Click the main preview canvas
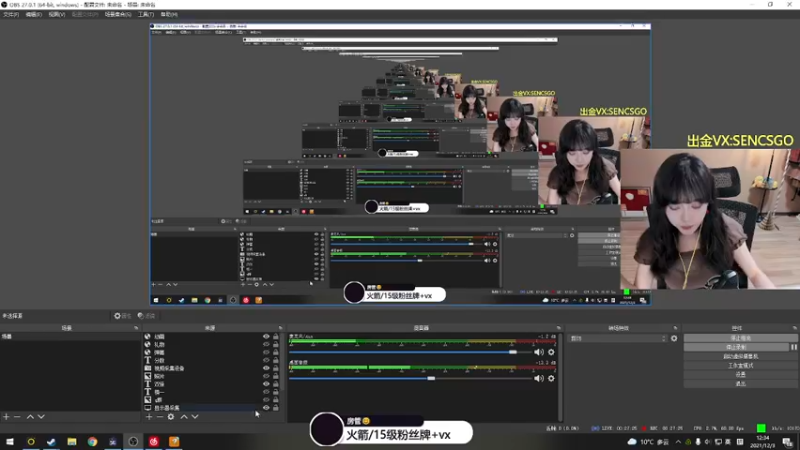Viewport: 800px width, 450px height. [400, 164]
